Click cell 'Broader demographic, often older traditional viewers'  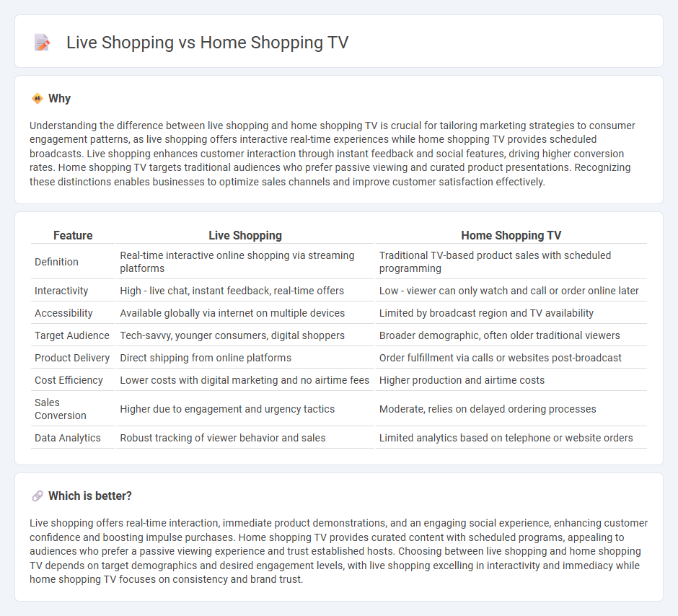point(511,336)
